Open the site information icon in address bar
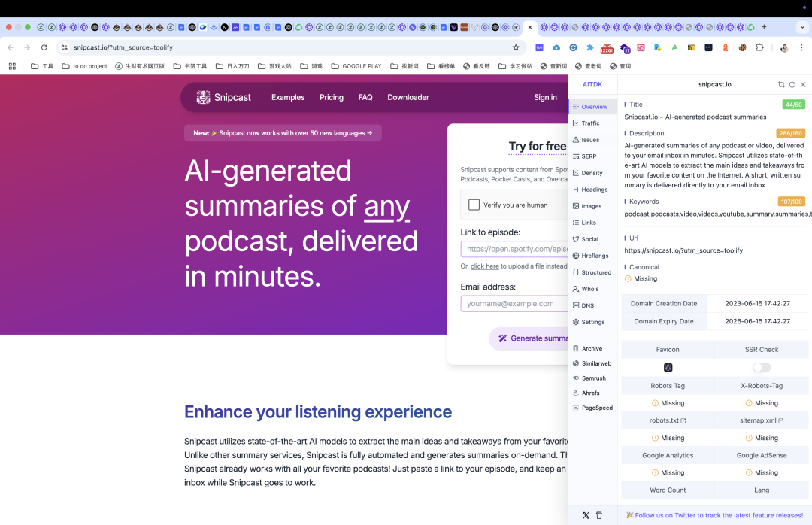The height and width of the screenshot is (525, 812). coord(64,47)
